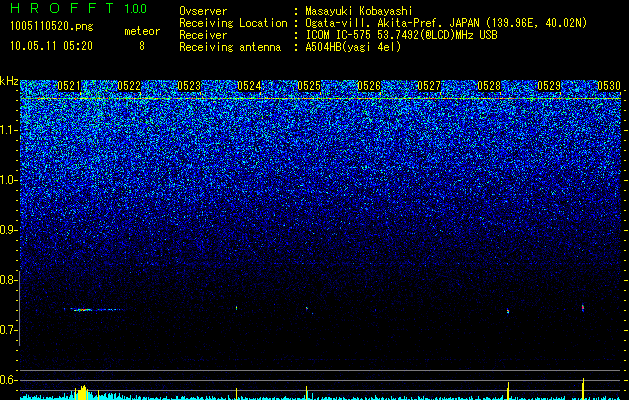The height and width of the screenshot is (400, 629).
Task: Click the 'Receiver' field label
Action: coord(203,35)
